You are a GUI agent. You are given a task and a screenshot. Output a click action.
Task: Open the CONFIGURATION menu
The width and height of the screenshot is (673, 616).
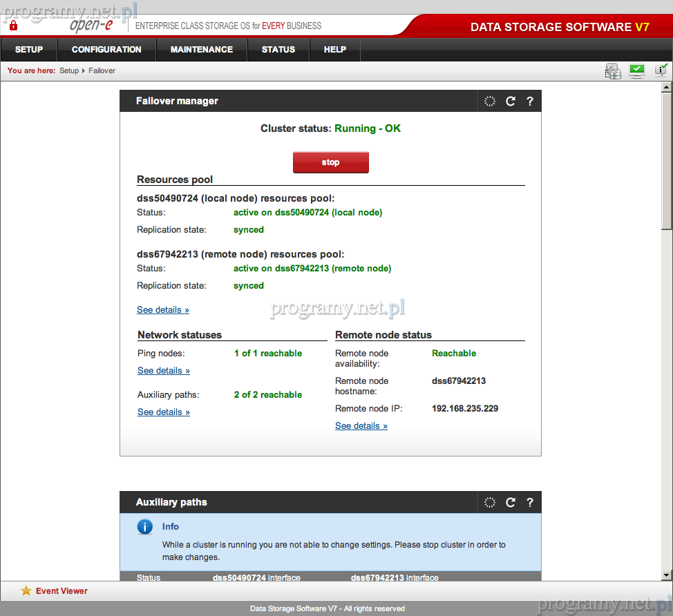[106, 50]
